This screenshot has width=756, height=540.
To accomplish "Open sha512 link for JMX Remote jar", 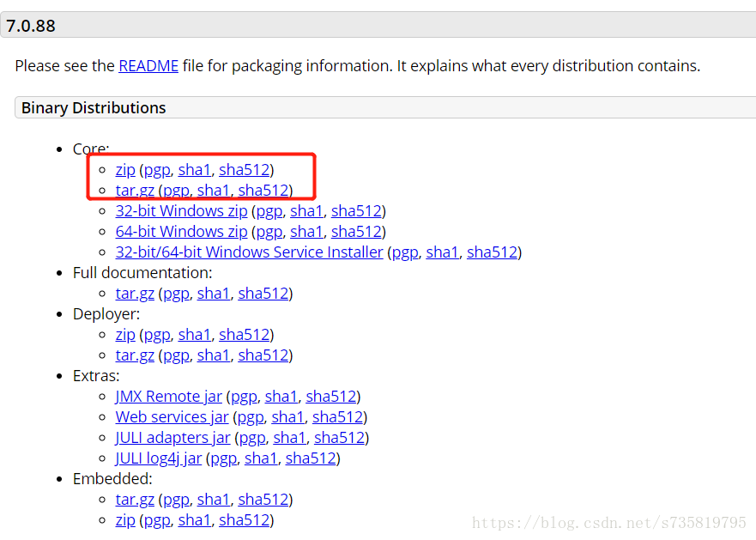I will pos(331,396).
